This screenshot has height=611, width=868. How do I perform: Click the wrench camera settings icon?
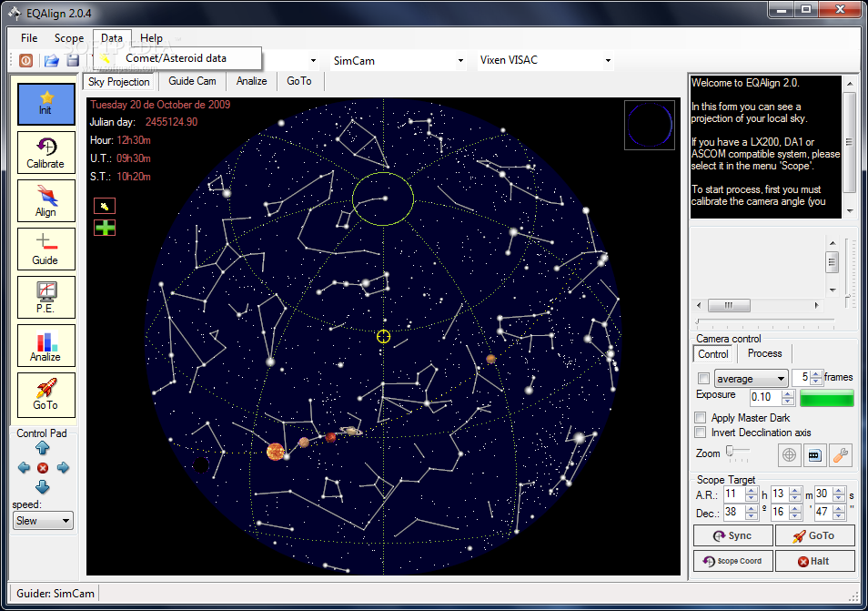(841, 455)
